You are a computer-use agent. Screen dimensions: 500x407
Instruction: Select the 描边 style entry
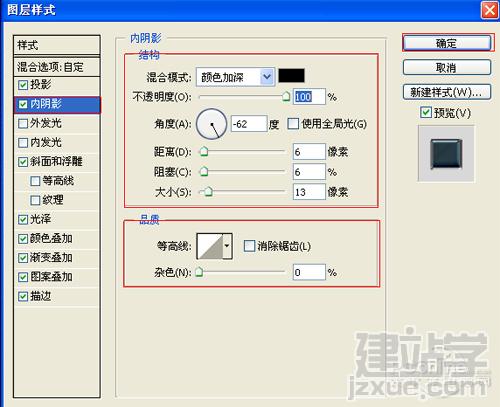tap(57, 296)
